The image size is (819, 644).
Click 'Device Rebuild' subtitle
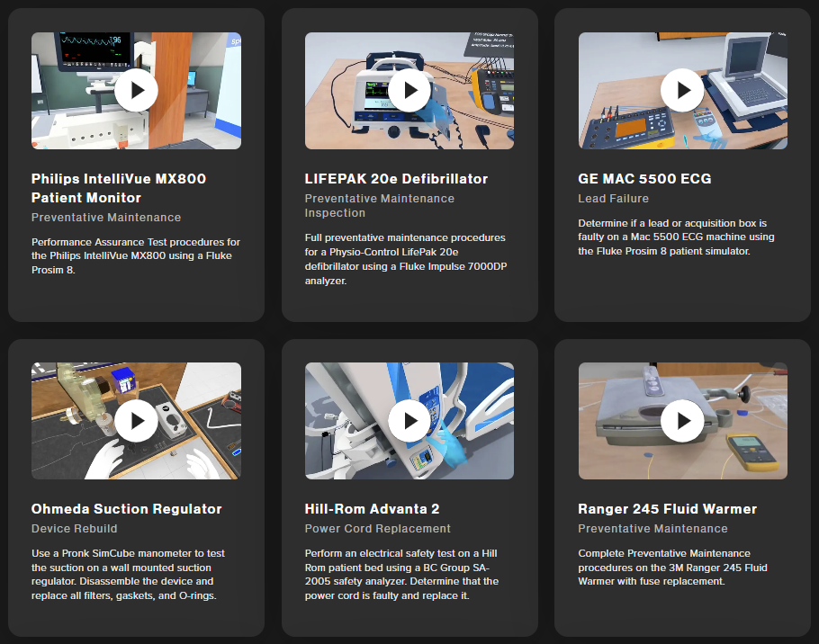click(x=74, y=528)
